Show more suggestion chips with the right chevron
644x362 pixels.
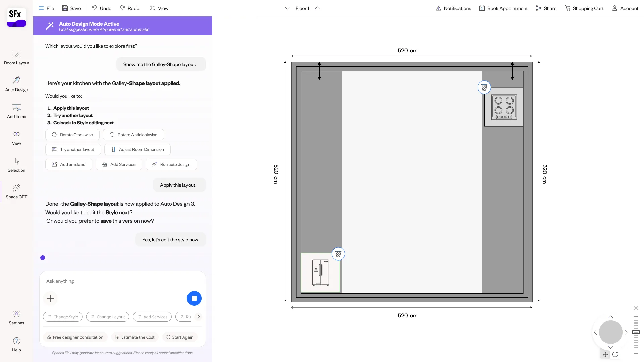(x=199, y=317)
